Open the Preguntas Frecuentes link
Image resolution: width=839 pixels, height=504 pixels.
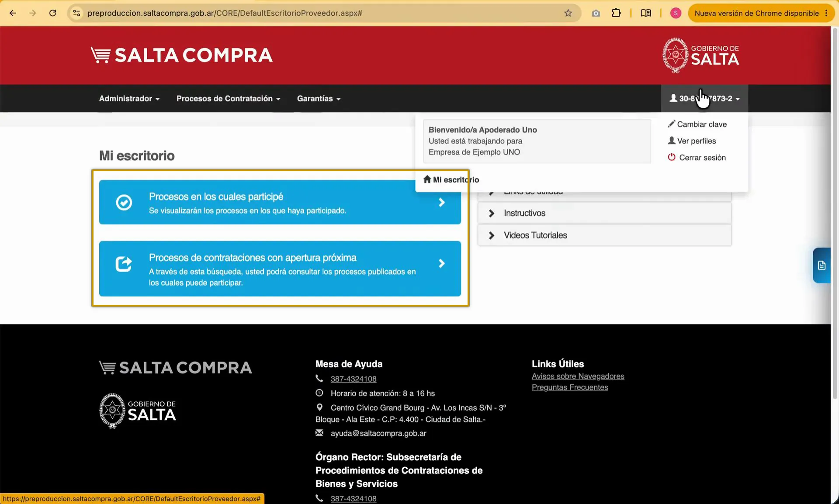pos(570,387)
